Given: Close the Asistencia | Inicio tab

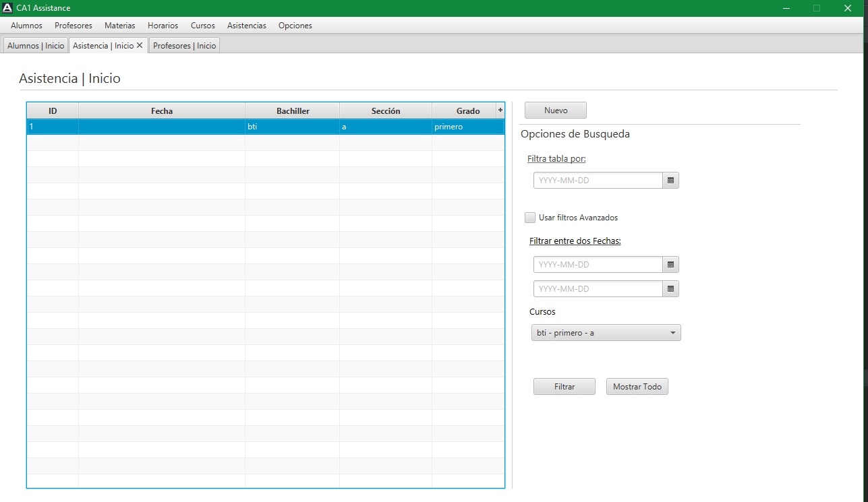Looking at the screenshot, I should click(x=140, y=45).
